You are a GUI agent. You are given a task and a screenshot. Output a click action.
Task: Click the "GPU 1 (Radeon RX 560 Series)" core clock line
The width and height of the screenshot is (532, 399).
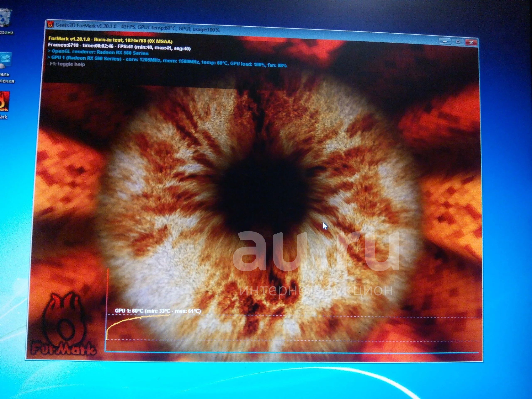point(167,62)
